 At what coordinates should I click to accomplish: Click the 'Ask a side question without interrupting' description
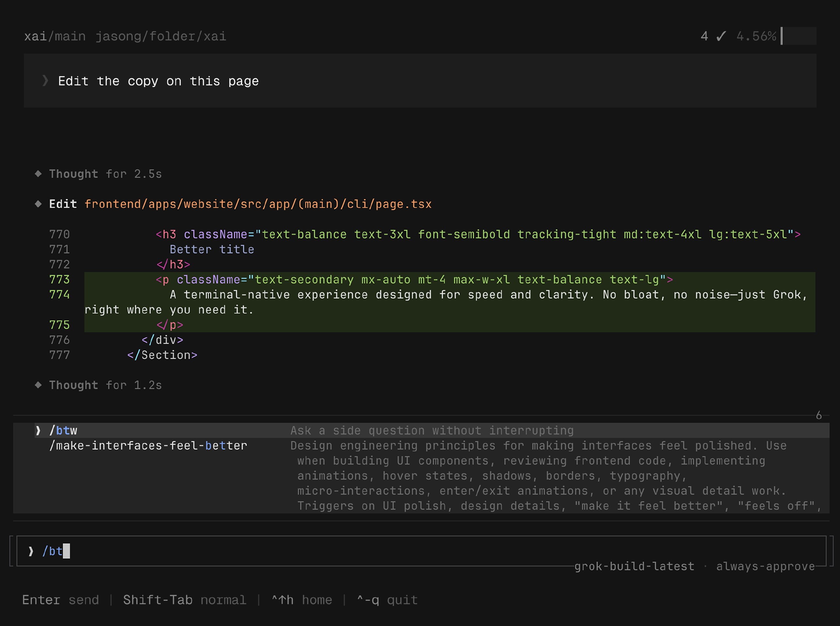pos(432,430)
